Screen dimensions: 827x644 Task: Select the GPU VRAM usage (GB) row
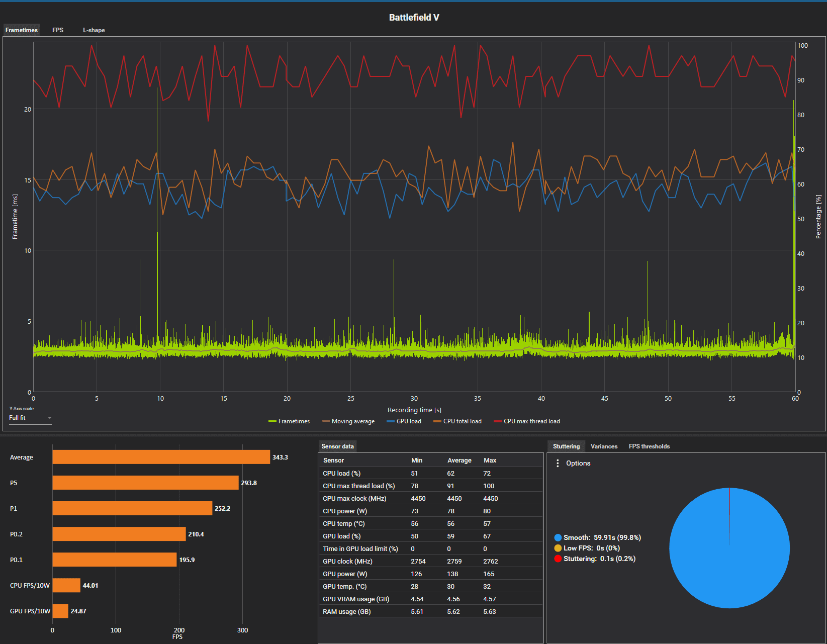point(431,599)
